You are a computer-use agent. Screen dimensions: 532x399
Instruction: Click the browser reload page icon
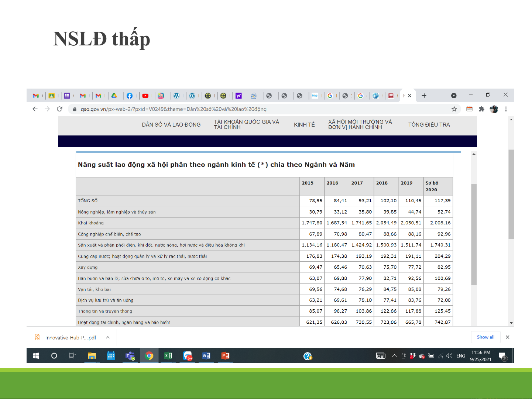point(59,109)
